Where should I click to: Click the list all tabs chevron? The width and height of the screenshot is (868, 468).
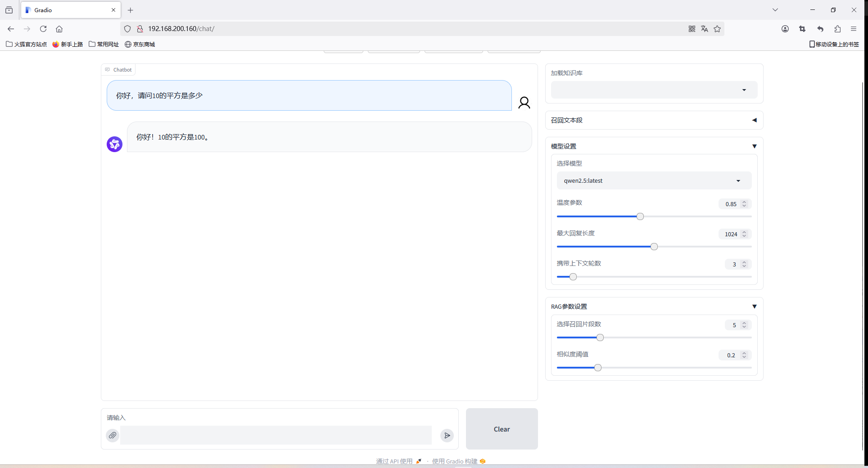[x=775, y=10]
